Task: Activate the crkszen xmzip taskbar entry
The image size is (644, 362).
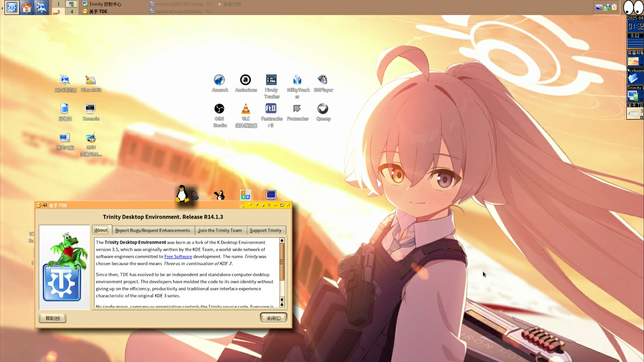Action: click(x=182, y=4)
